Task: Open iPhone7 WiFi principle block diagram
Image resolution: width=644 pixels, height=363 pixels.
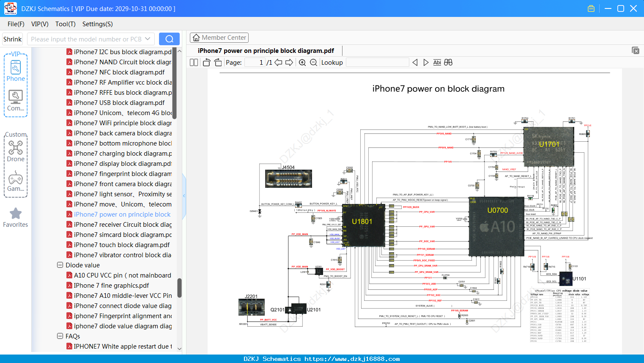Action: [x=119, y=123]
